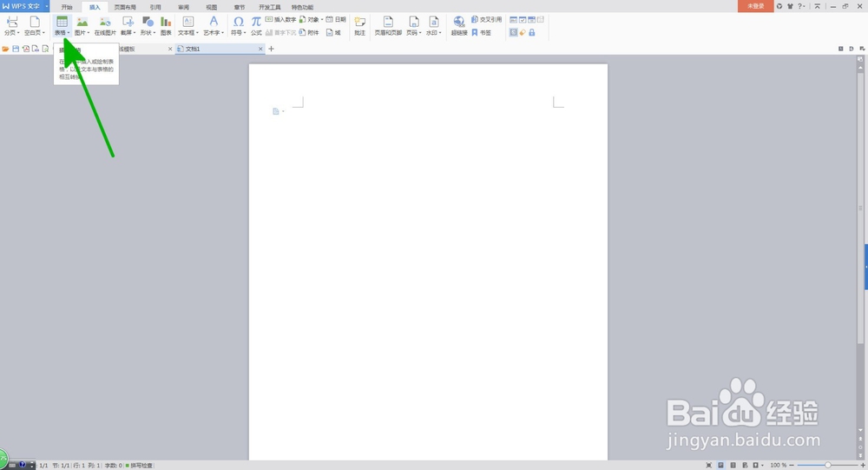Image resolution: width=868 pixels, height=470 pixels.
Task: Click the 对象 object button
Action: (x=311, y=19)
